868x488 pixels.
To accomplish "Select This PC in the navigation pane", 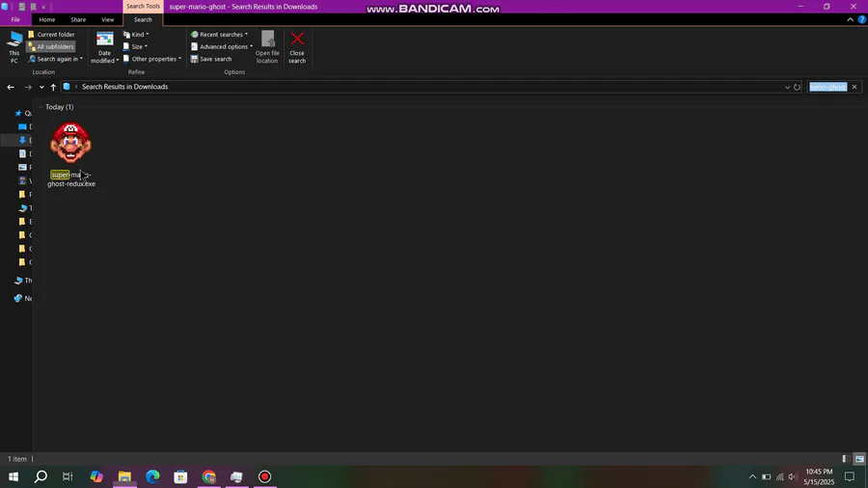I will (x=23, y=281).
